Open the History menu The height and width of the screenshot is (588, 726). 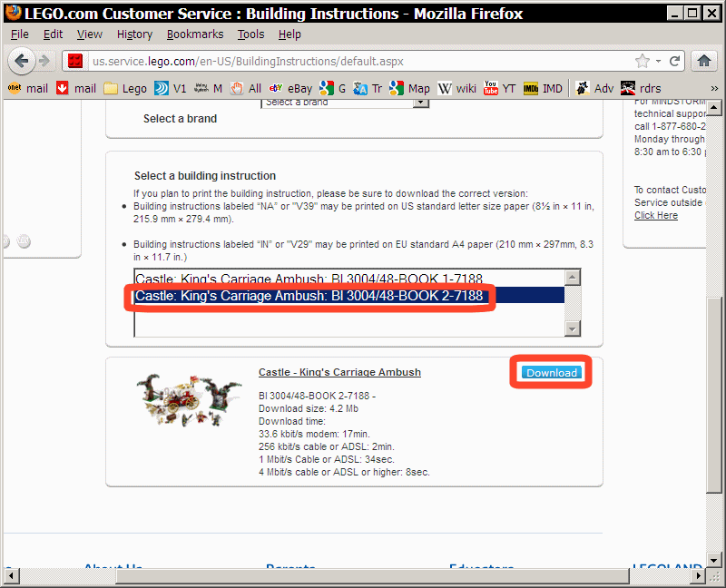tap(134, 34)
